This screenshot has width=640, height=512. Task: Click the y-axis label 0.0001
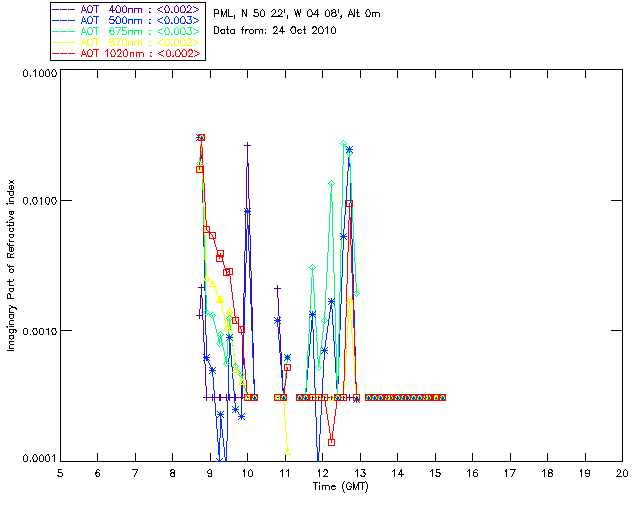39,459
